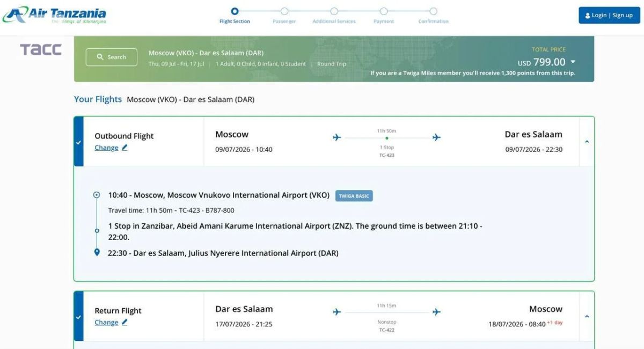Click the 11h 15m return duration
The height and width of the screenshot is (349, 644).
[x=386, y=306]
